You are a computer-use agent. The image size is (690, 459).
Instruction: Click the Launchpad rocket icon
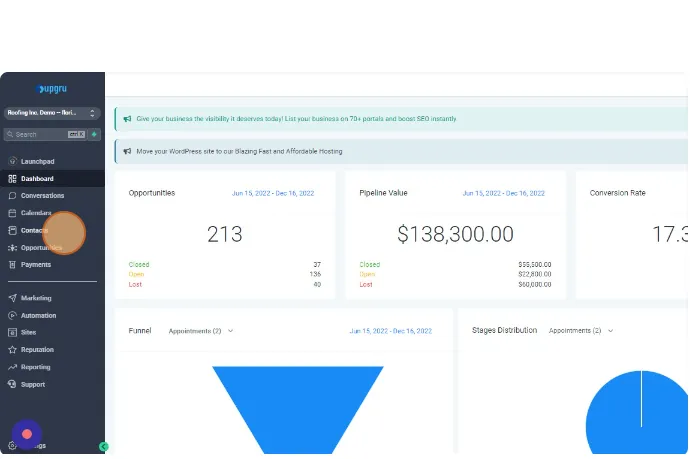pyautogui.click(x=12, y=161)
